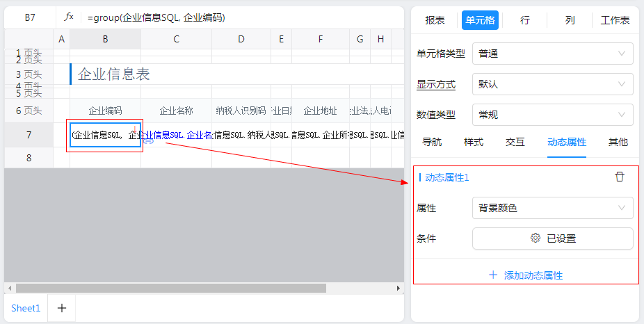The image size is (644, 324).
Task: Open the 属性 背景颜色 dropdown
Action: [552, 208]
